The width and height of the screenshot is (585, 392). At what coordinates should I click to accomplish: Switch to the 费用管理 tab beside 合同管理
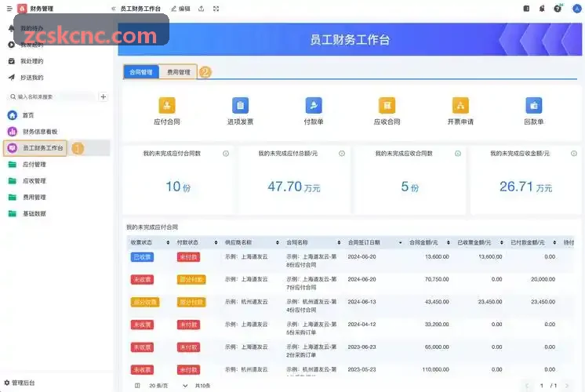178,72
